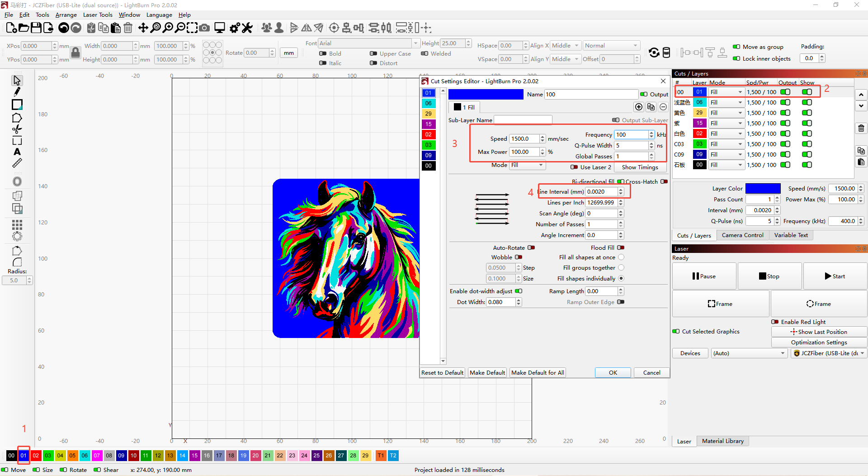Image resolution: width=868 pixels, height=476 pixels.
Task: Select the Measure ruler tool
Action: click(17, 163)
